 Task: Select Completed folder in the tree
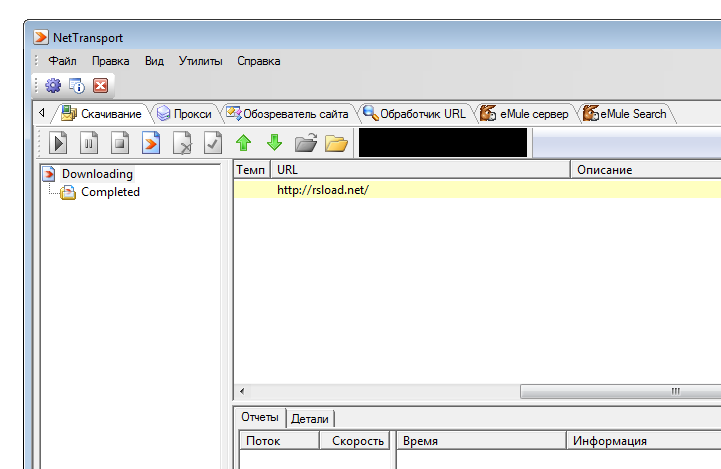click(x=110, y=192)
